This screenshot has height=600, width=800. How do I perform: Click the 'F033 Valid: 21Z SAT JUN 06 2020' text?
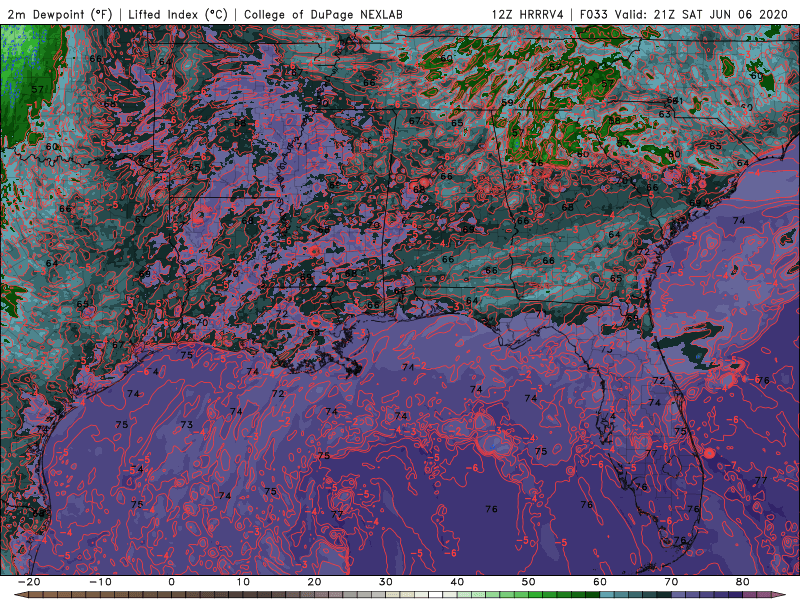(684, 15)
